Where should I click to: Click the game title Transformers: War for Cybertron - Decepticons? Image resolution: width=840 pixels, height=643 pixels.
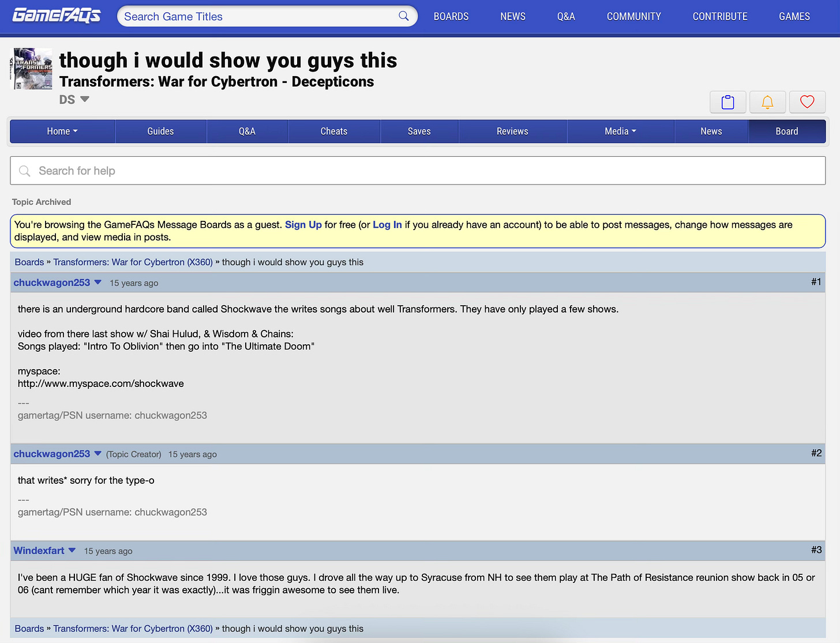pyautogui.click(x=216, y=82)
